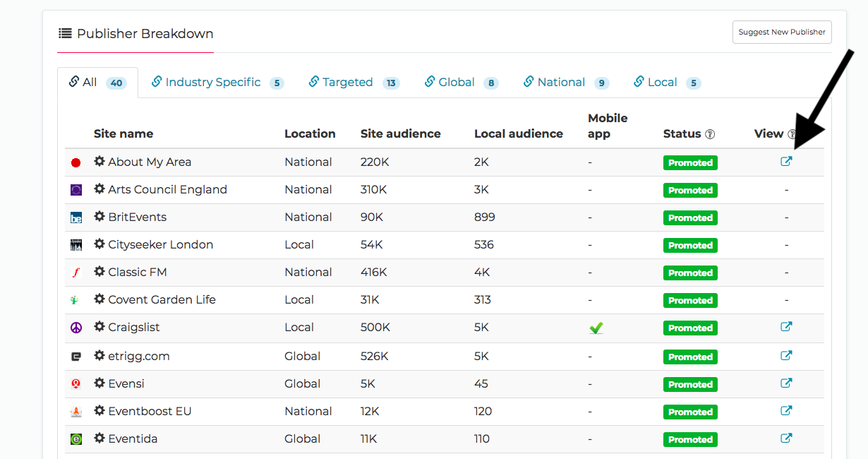Click the Covent Garden Life site logo
Viewport: 868px width, 459px height.
(76, 300)
